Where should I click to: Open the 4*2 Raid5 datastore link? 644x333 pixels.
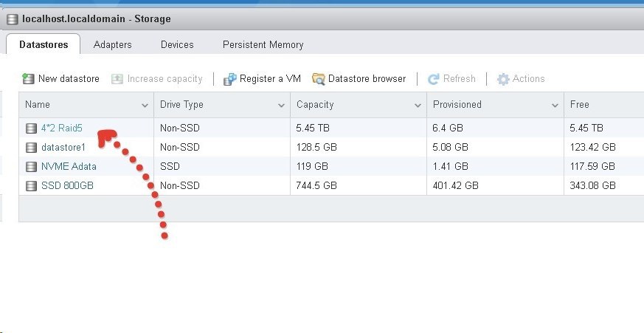(x=62, y=128)
